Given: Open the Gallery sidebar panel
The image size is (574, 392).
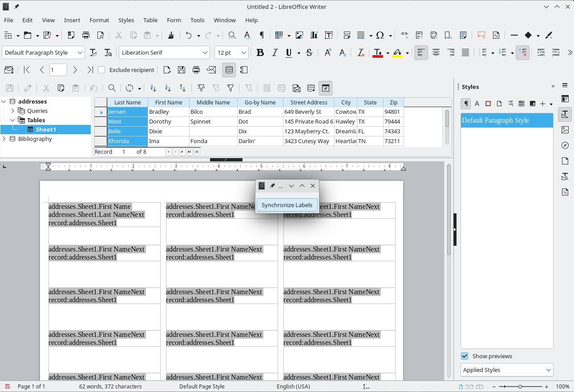Looking at the screenshot, I should coord(565,130).
